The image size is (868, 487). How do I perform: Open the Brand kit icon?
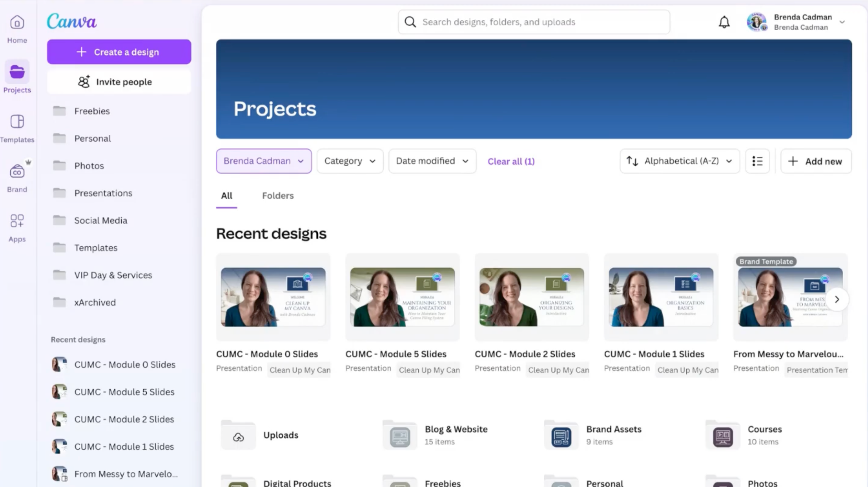tap(17, 172)
